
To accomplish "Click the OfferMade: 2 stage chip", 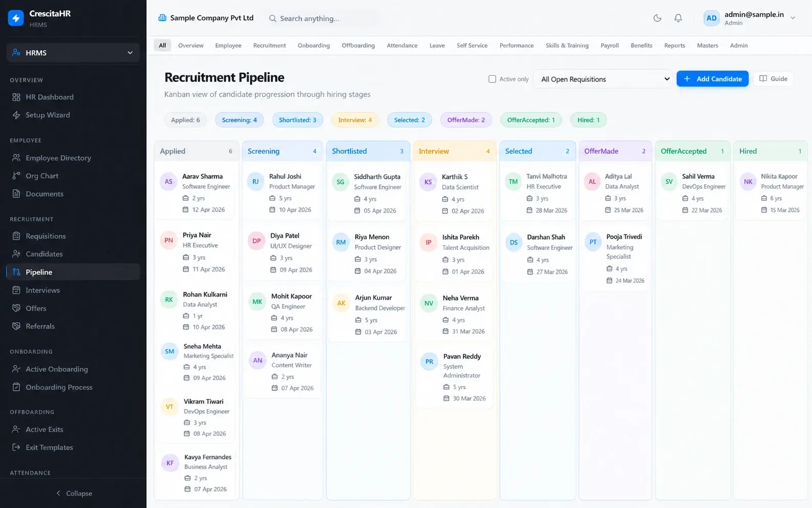I will [466, 120].
